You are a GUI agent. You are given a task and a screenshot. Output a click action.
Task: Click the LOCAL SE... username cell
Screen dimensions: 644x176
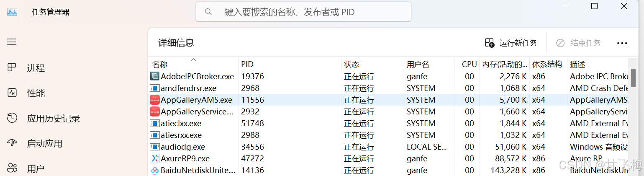pyautogui.click(x=427, y=147)
